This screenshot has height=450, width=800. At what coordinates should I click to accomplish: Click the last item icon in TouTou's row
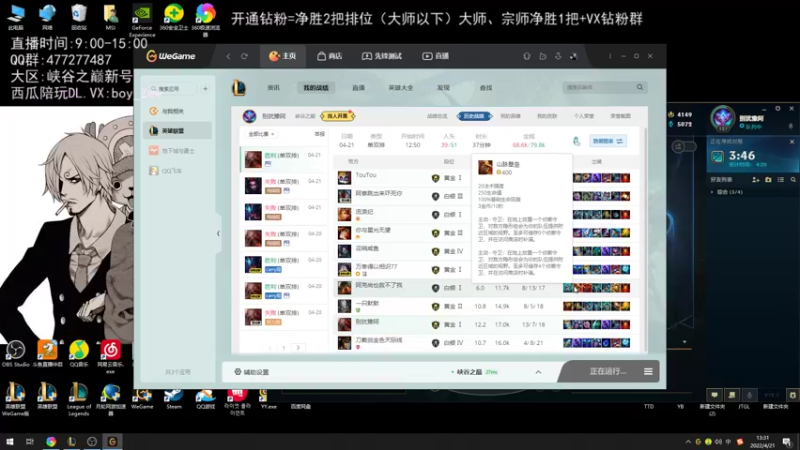[626, 178]
